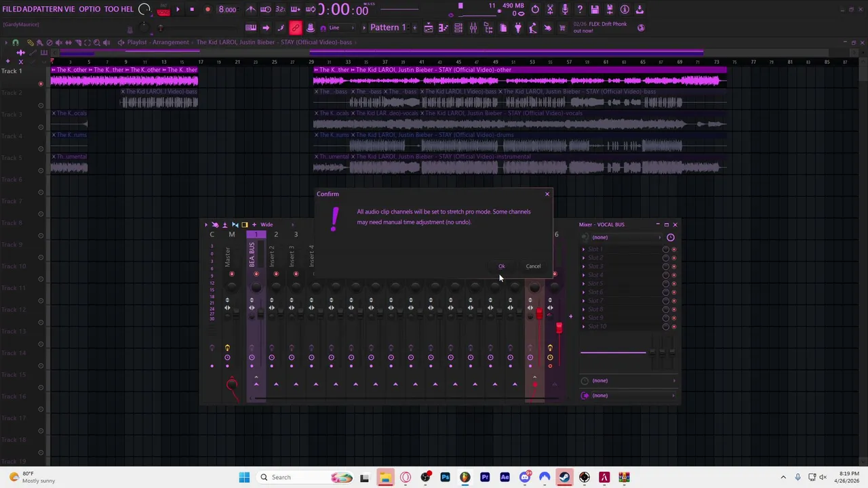Screen dimensions: 868x488
Task: Click the save project floppy icon
Action: click(595, 9)
